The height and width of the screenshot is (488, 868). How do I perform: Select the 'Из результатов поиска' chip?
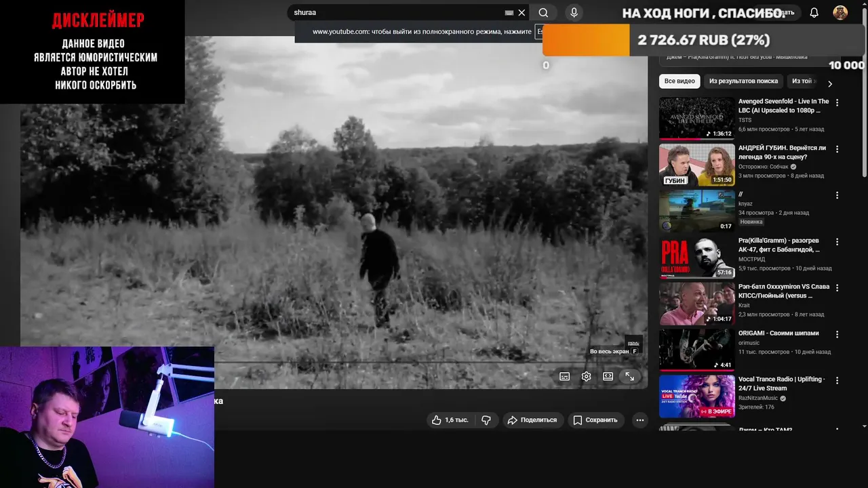(743, 81)
